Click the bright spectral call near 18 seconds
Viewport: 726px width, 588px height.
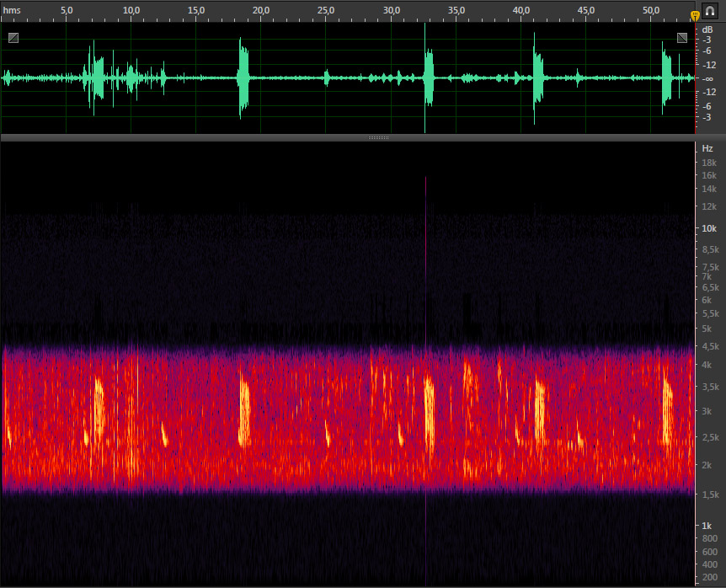pos(244,409)
